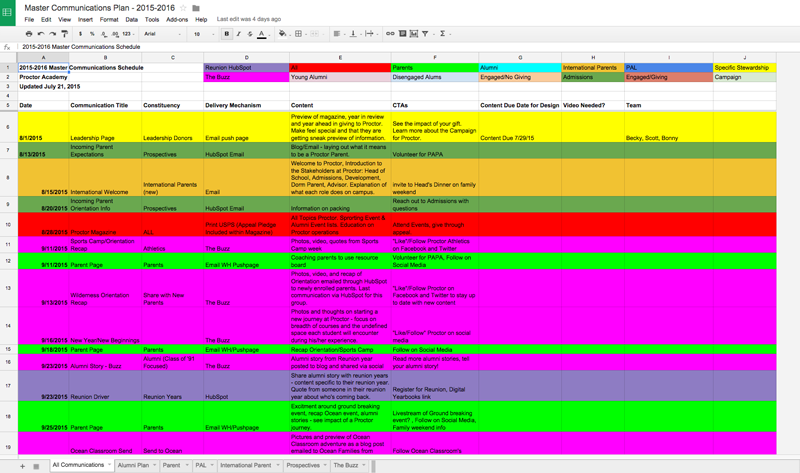Decrease decimal places

(104, 34)
